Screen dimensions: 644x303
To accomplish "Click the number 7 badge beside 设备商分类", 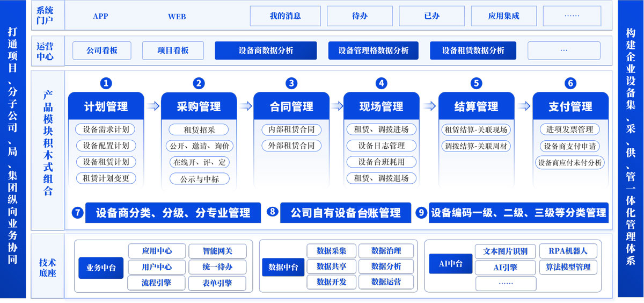I will [x=78, y=213].
